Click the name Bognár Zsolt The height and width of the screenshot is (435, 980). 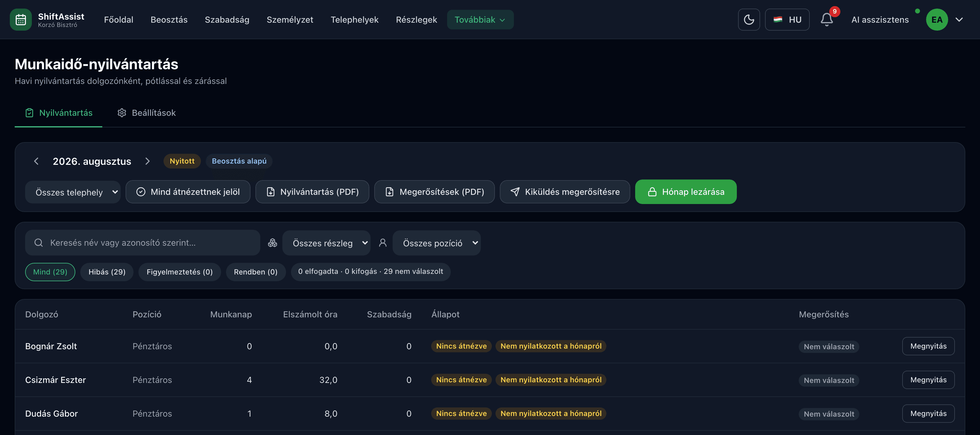pos(51,346)
